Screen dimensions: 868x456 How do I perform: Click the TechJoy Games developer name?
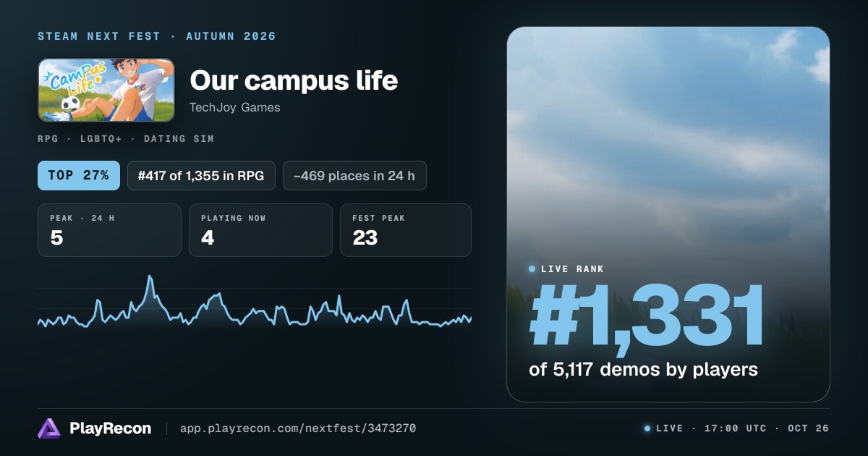235,108
